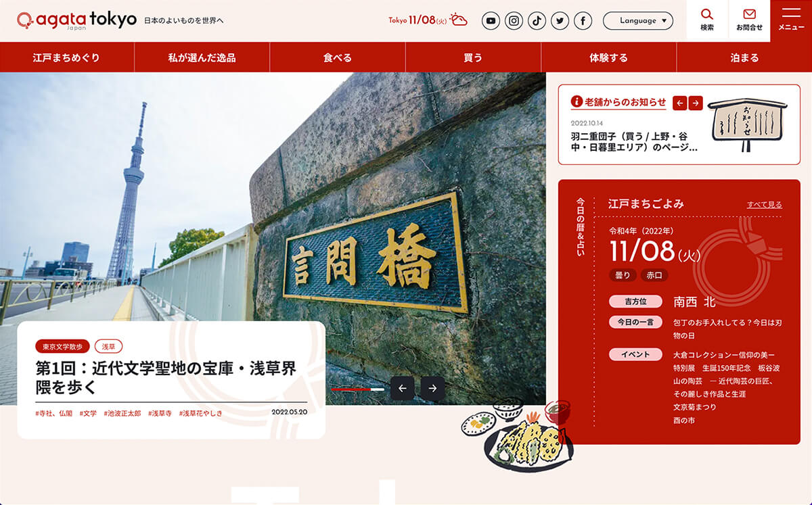Click the #浅草寺 hashtag link

click(x=160, y=413)
